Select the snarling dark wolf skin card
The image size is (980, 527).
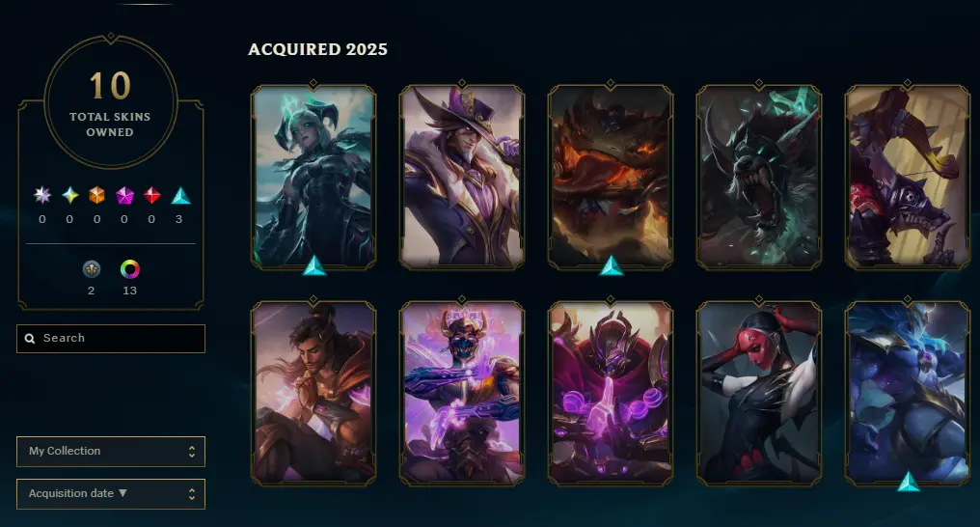(759, 178)
